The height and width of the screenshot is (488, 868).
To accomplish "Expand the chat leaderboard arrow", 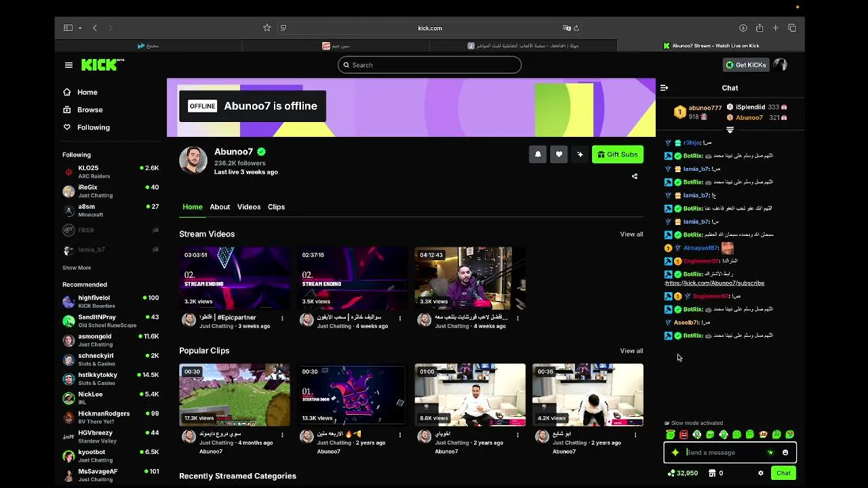I will [x=730, y=129].
